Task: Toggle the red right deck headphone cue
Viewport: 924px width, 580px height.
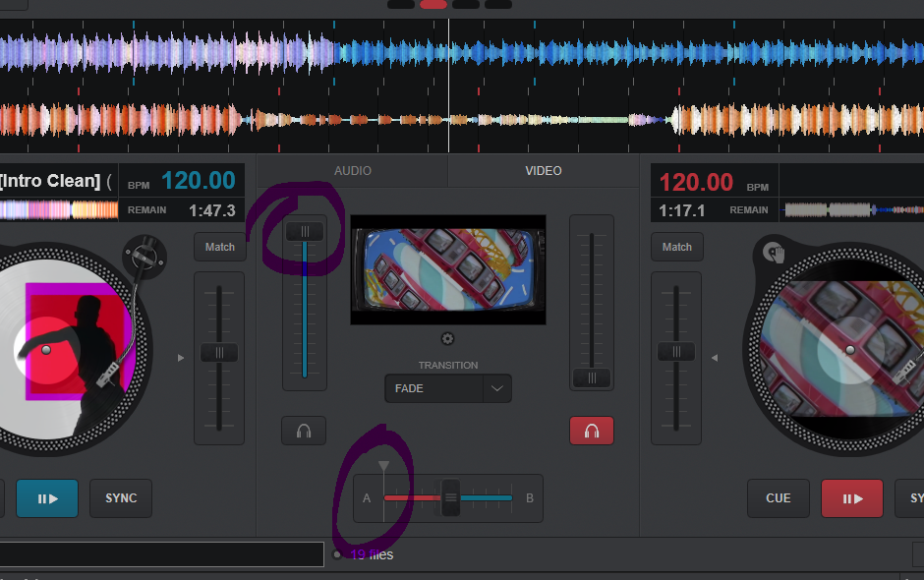Action: [x=592, y=431]
